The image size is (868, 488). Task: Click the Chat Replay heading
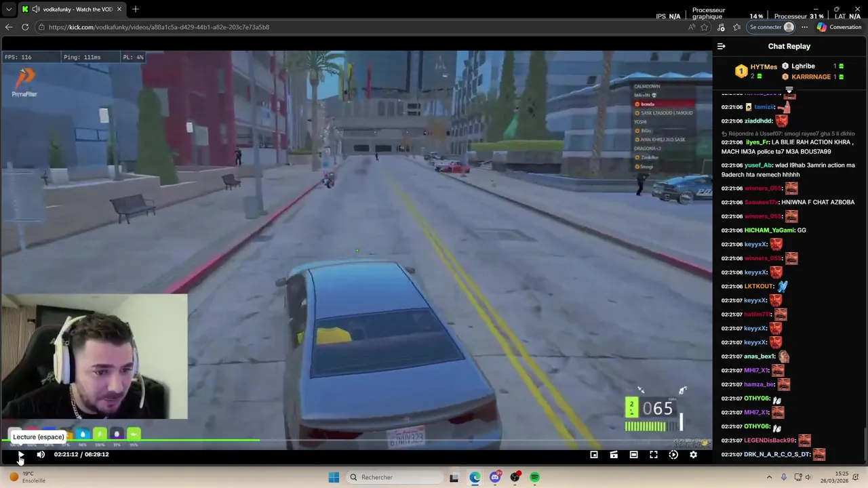[x=789, y=46]
